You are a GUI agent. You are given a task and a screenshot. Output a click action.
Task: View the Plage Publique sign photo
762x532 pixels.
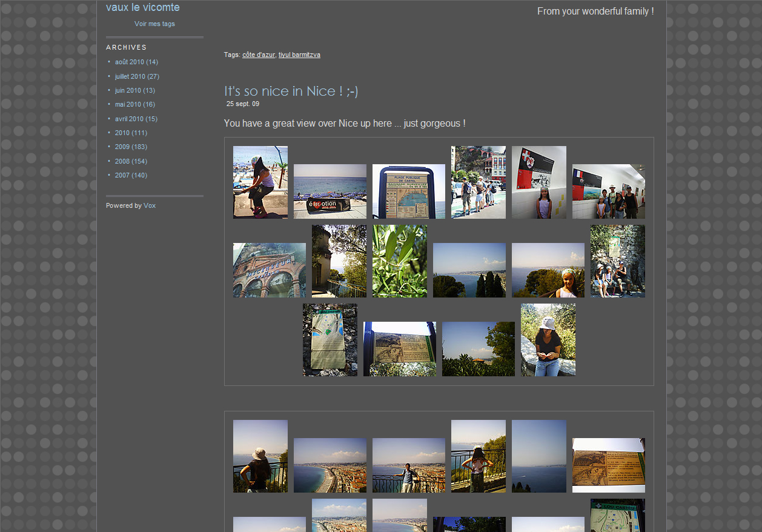pos(408,191)
